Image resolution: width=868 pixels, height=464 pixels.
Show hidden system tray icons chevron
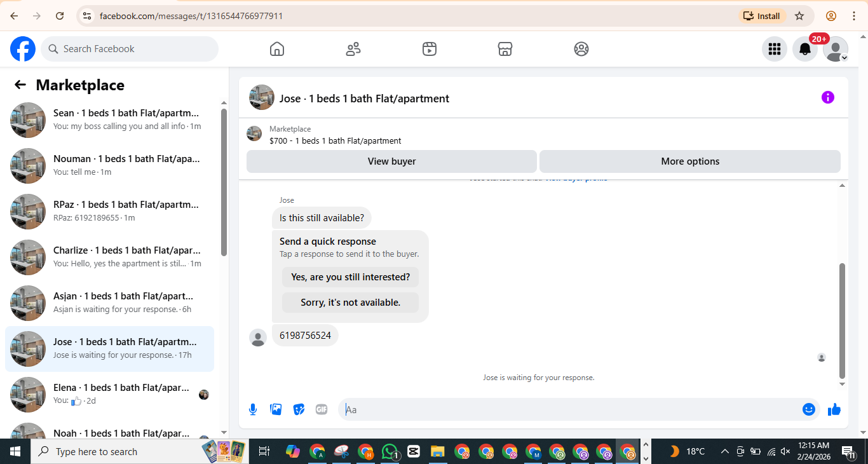pyautogui.click(x=724, y=451)
